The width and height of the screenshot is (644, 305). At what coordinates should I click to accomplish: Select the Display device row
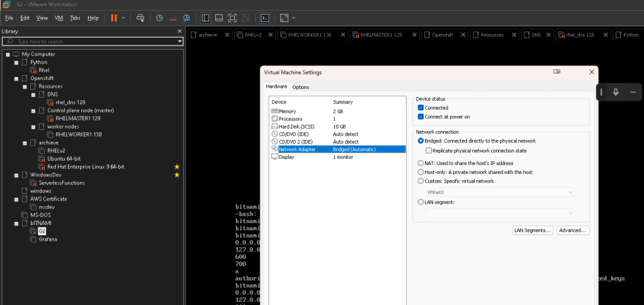pos(338,157)
